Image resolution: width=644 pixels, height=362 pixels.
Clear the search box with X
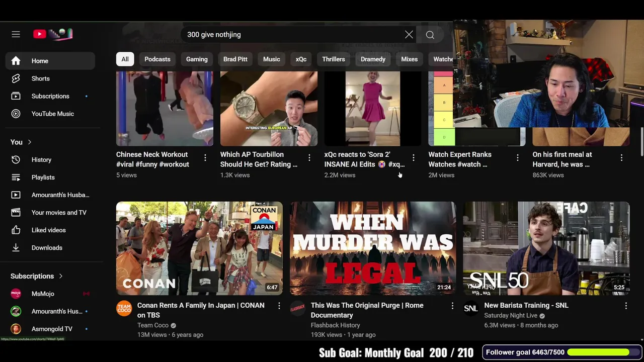point(409,35)
